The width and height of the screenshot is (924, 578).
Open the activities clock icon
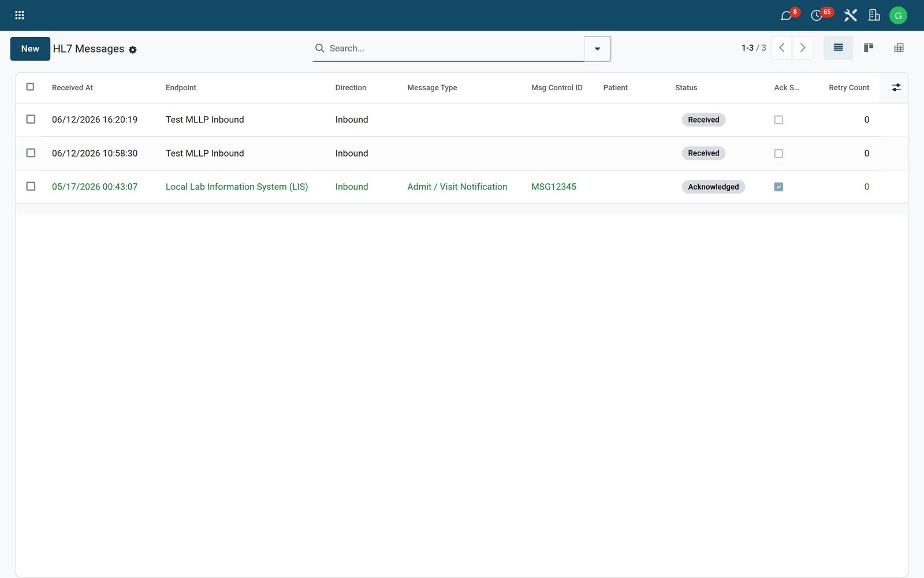pos(816,16)
